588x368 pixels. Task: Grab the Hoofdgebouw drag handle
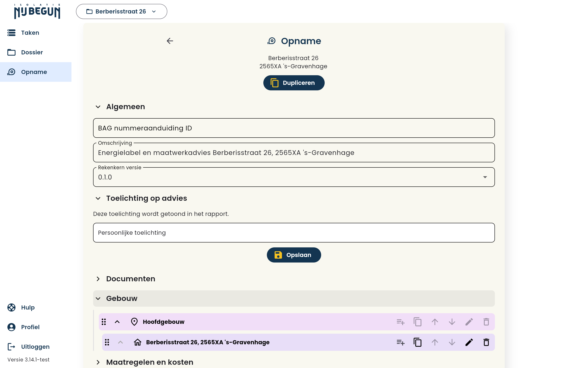104,322
